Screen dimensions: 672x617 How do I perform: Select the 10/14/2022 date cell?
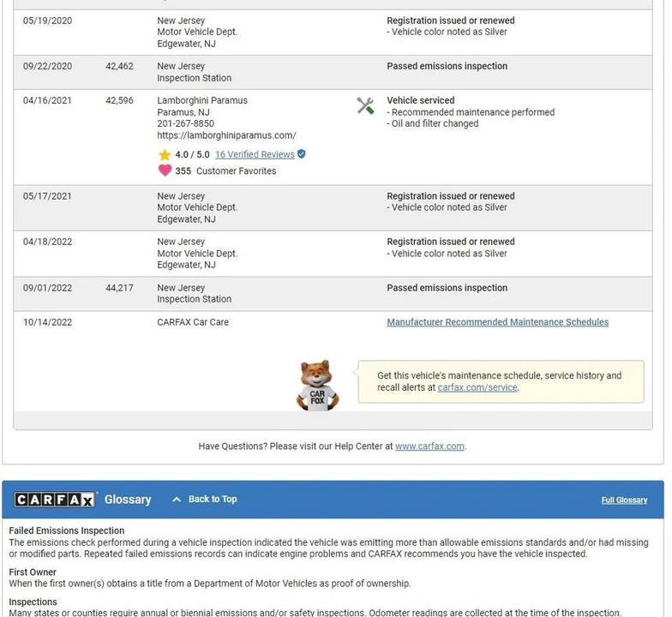(x=48, y=322)
